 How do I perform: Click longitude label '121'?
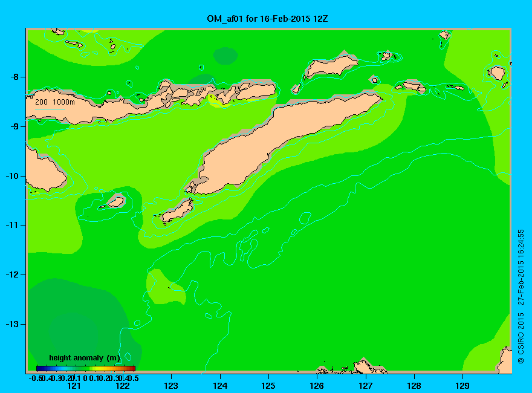pos(74,386)
